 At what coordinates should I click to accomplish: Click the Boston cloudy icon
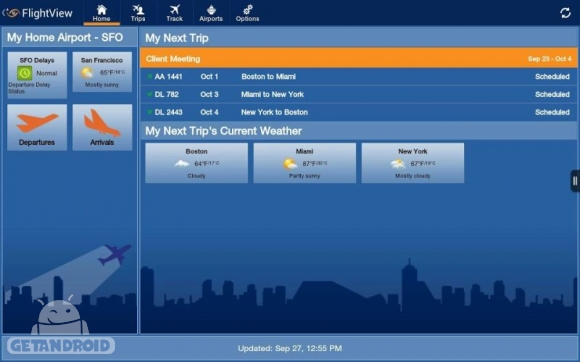(182, 163)
